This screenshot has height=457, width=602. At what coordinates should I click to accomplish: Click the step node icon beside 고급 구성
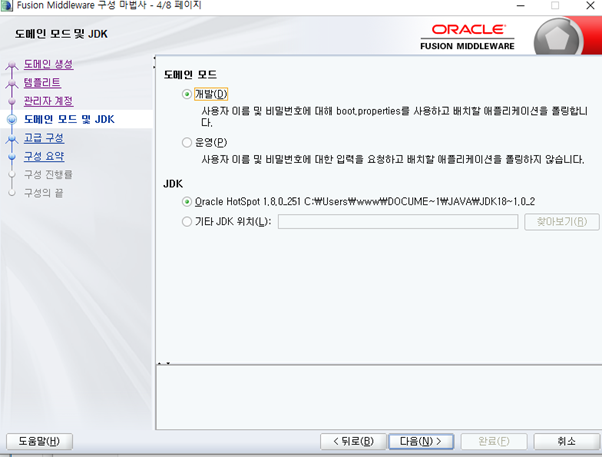12,139
